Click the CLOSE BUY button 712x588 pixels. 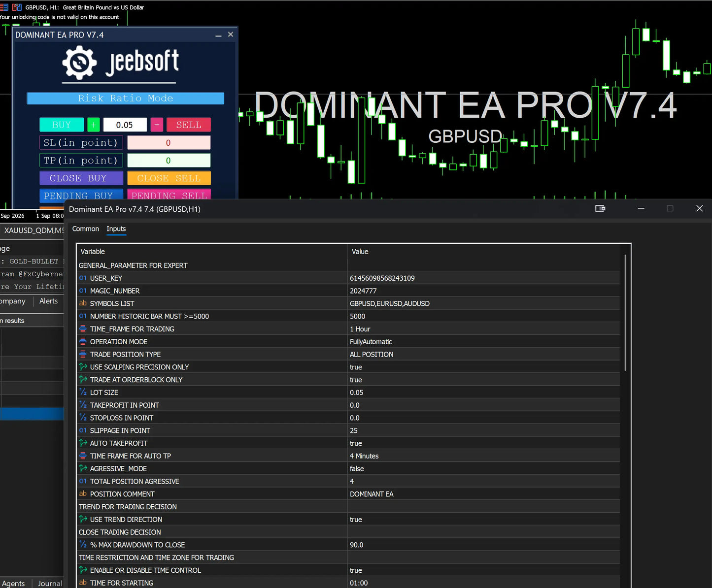tap(81, 178)
